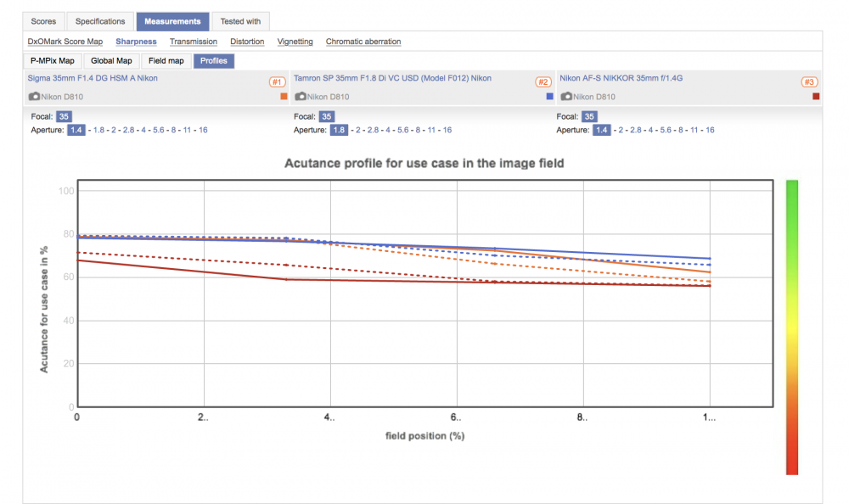The height and width of the screenshot is (504, 849).
Task: Switch to the Tested with tab
Action: pyautogui.click(x=240, y=21)
